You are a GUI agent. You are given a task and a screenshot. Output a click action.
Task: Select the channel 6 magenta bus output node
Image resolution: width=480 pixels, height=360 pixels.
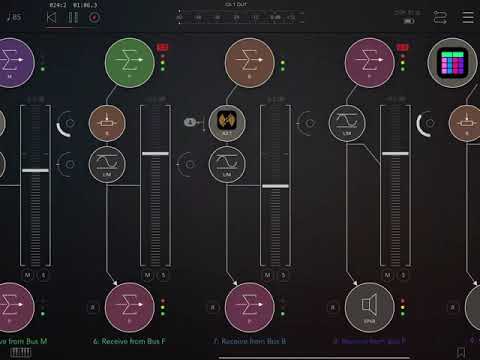pyautogui.click(x=130, y=307)
